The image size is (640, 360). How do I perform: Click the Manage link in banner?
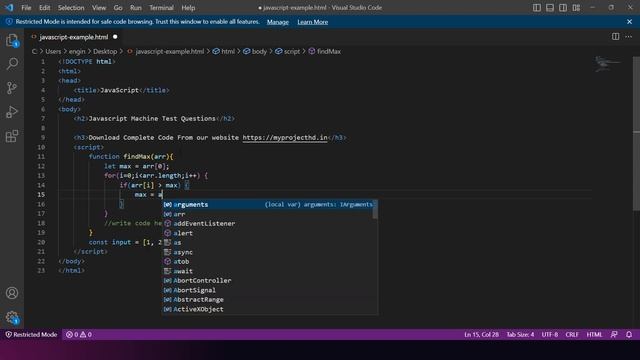pos(278,22)
